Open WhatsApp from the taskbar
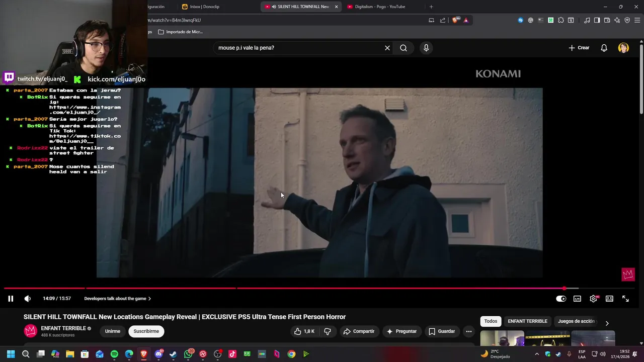Image resolution: width=644 pixels, height=362 pixels. click(188, 354)
